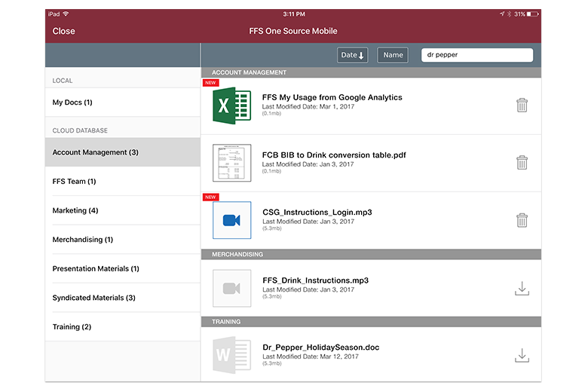Tap the NEW badge on CSG_Instructions_Login

click(x=210, y=197)
